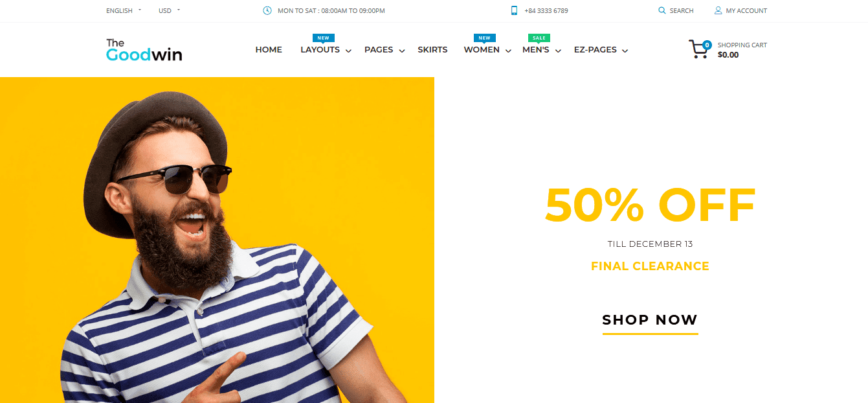This screenshot has height=403, width=868.
Task: Open the Men's menu item
Action: [536, 50]
